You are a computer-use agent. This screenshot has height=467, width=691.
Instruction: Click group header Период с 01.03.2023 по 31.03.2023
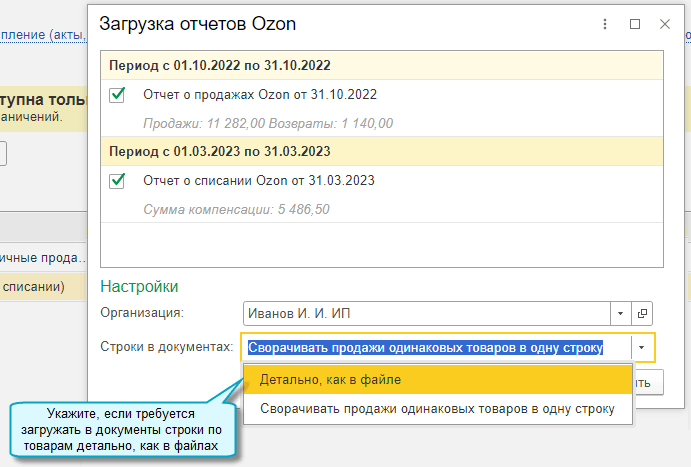(x=382, y=152)
